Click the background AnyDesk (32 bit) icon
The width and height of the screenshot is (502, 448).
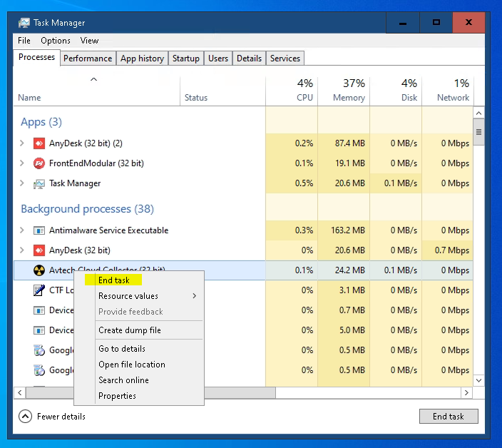[39, 250]
